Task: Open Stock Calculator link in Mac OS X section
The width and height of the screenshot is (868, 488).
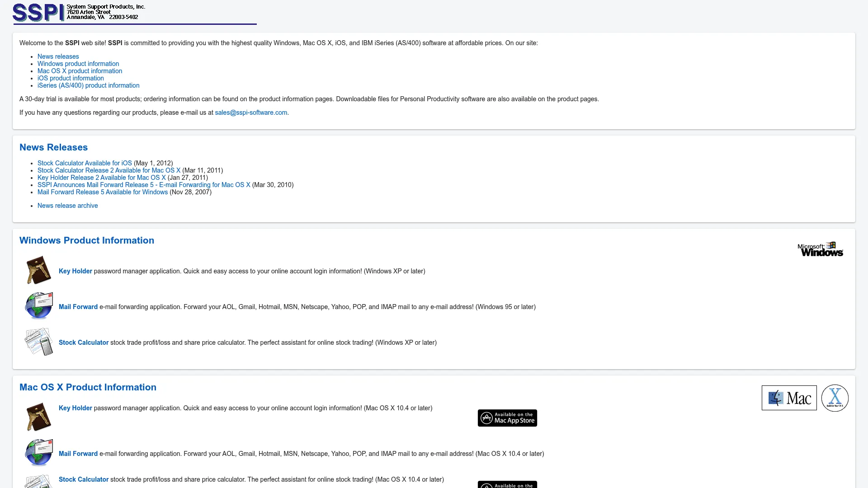Action: click(84, 479)
